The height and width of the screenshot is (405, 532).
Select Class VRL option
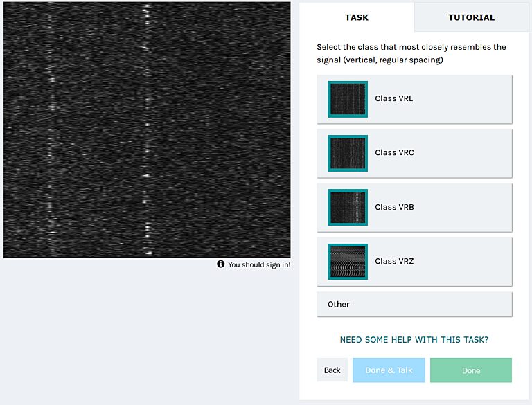[x=414, y=100]
